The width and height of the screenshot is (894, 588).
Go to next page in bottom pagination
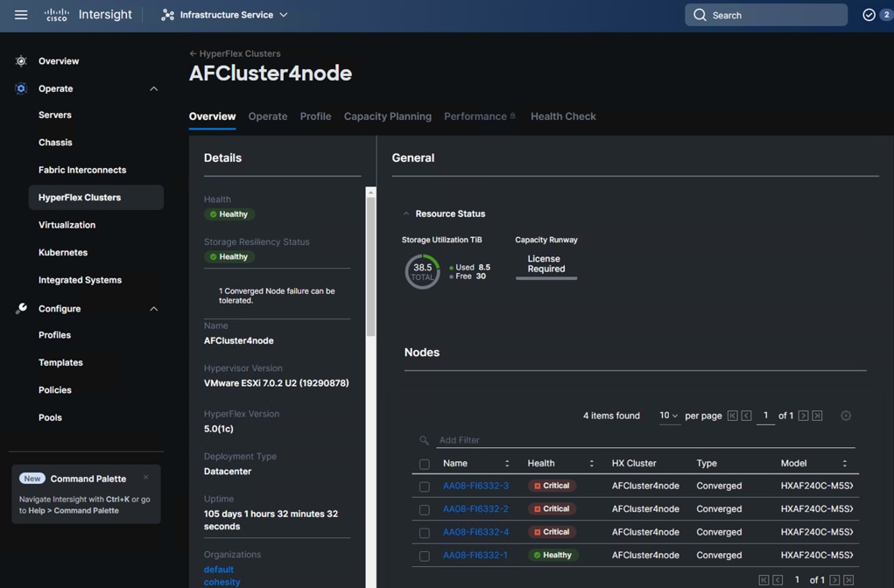(x=834, y=579)
